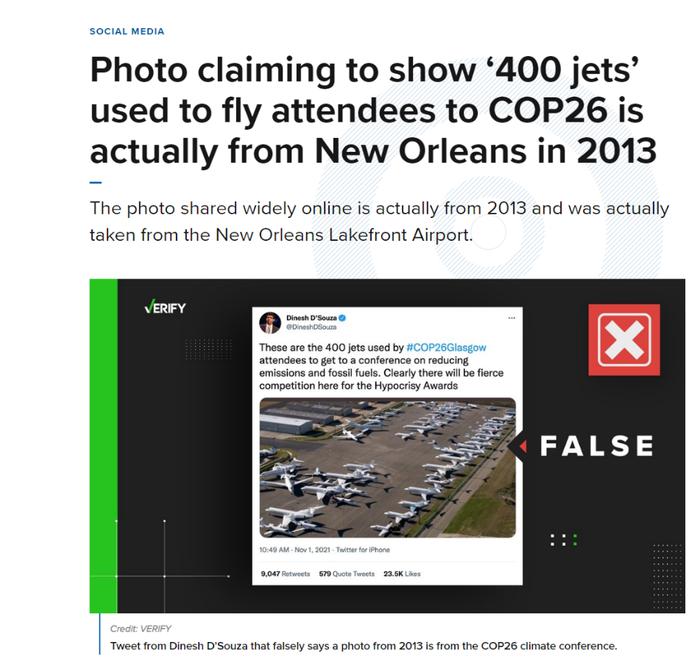Click the SOCIAL MEDIA category link
This screenshot has width=700, height=665.
click(x=127, y=32)
